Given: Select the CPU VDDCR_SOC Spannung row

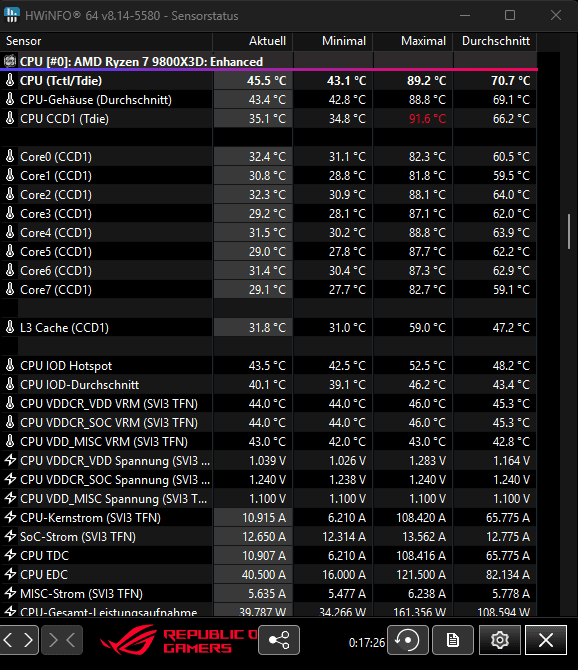Looking at the screenshot, I should 268,479.
